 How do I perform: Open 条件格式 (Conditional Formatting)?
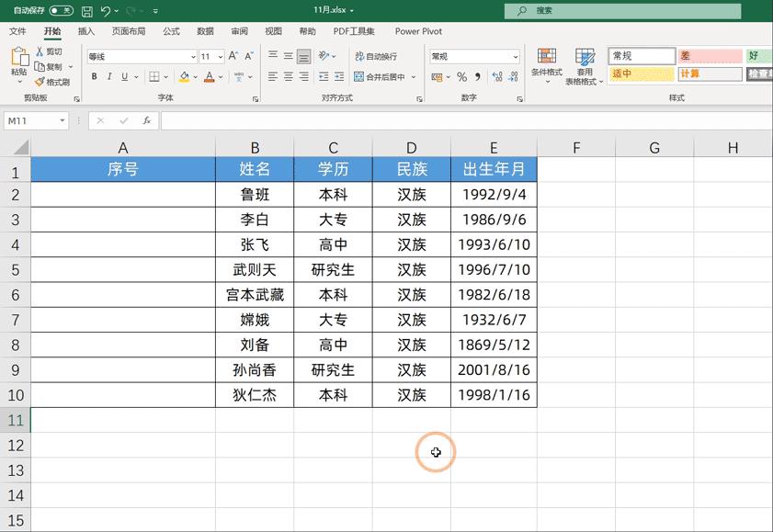(547, 66)
